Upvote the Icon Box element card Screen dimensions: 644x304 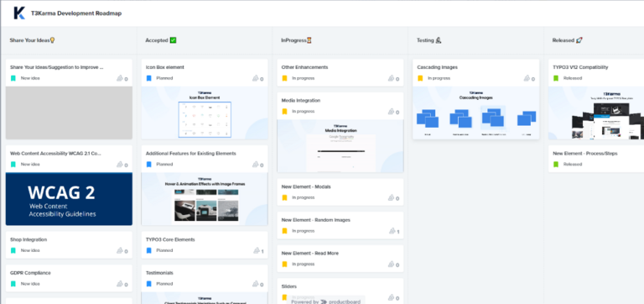pos(257,78)
